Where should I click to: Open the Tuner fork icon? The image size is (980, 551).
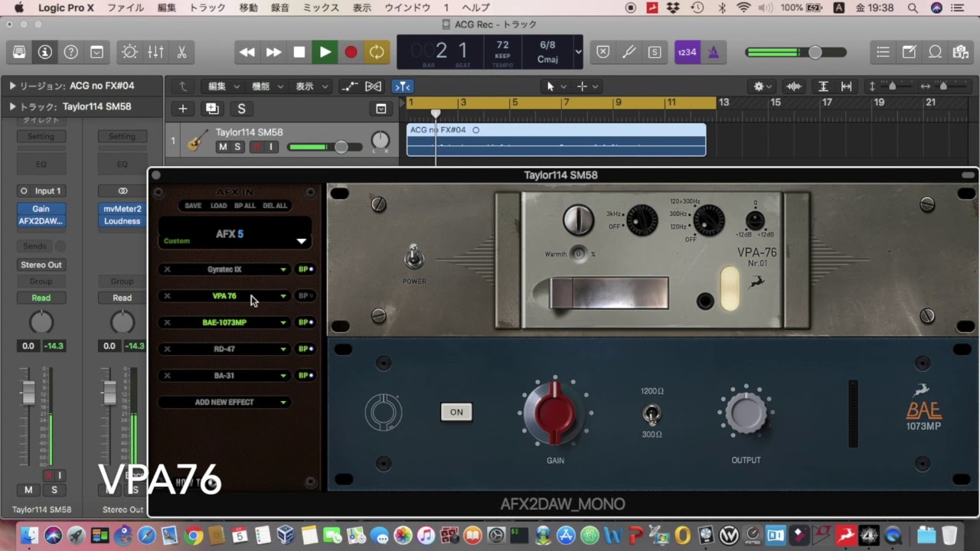tap(629, 52)
